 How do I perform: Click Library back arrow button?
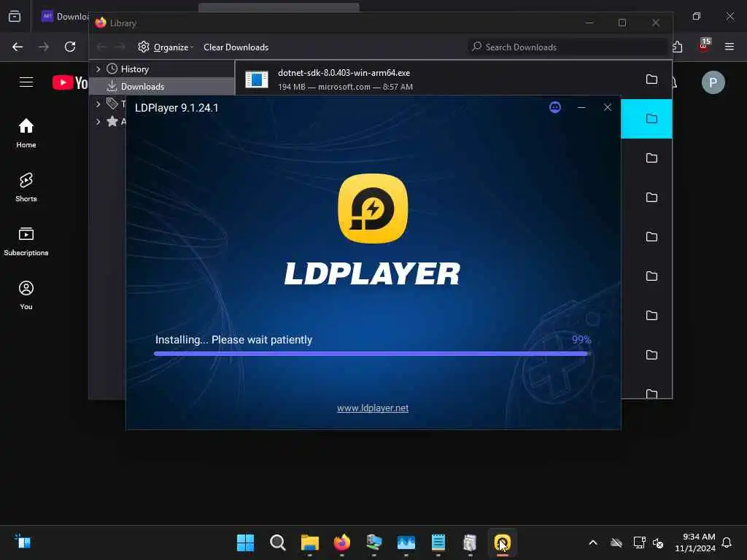[x=101, y=47]
